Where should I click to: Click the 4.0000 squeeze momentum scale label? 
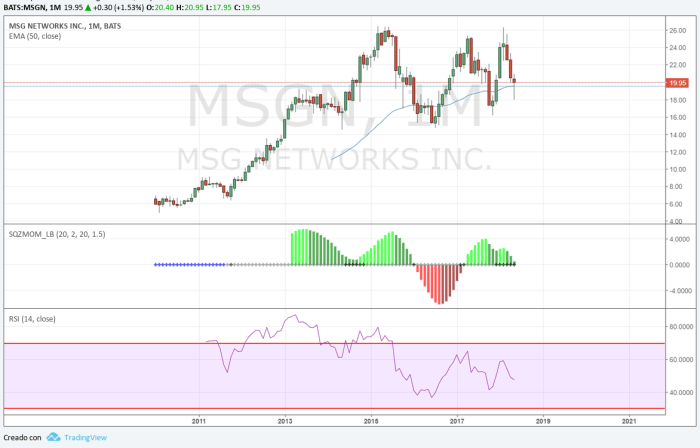679,239
